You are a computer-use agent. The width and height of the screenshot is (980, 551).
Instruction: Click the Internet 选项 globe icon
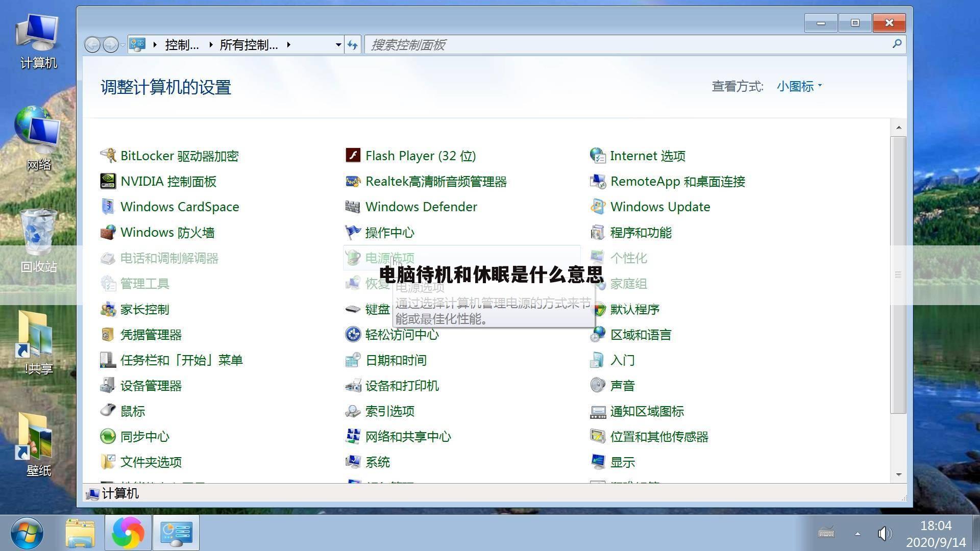point(598,155)
